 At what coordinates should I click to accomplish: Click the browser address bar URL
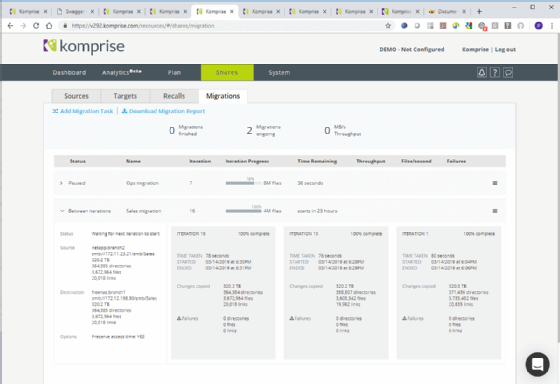[x=143, y=26]
